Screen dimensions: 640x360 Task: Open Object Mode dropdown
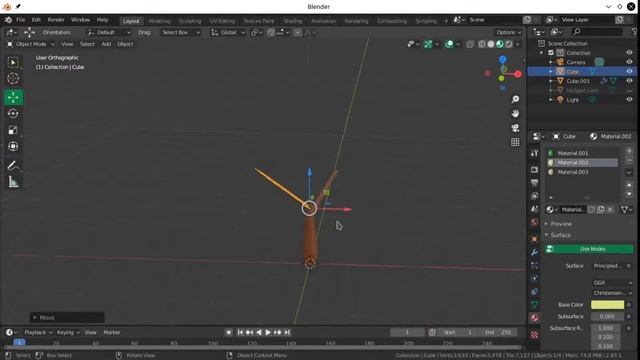tap(31, 44)
